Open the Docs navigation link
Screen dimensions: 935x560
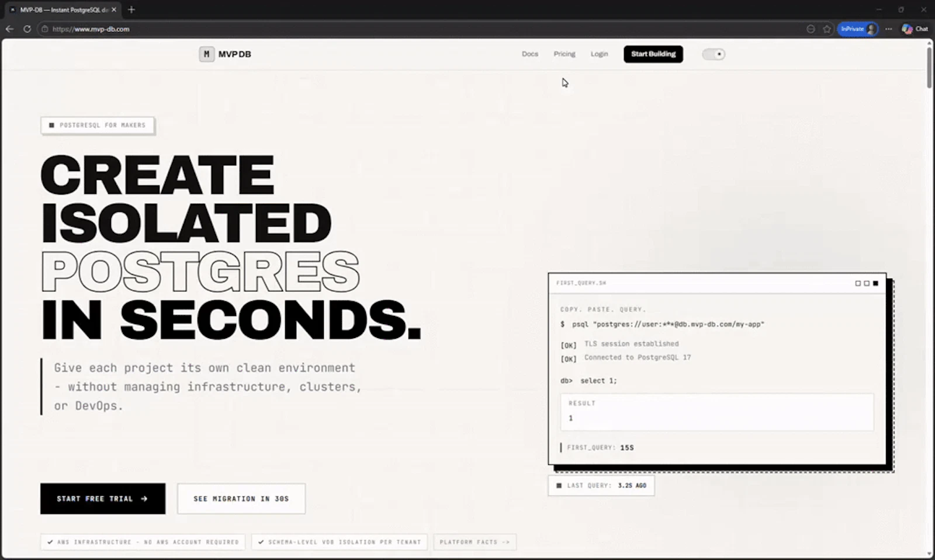pyautogui.click(x=530, y=54)
